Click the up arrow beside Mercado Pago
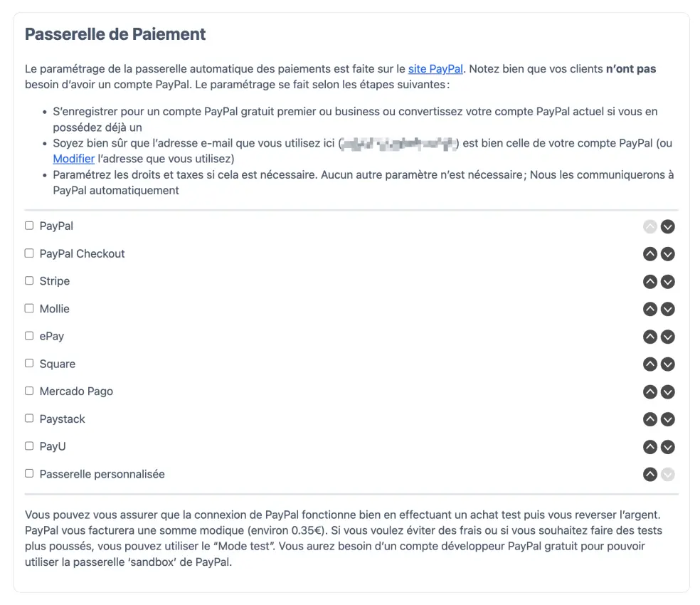The image size is (700, 605). pos(649,391)
